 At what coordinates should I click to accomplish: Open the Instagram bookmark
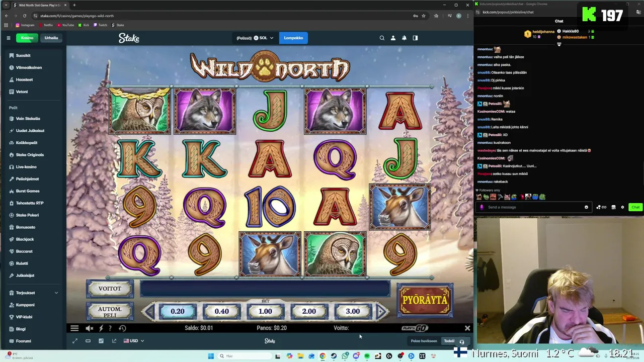25,25
